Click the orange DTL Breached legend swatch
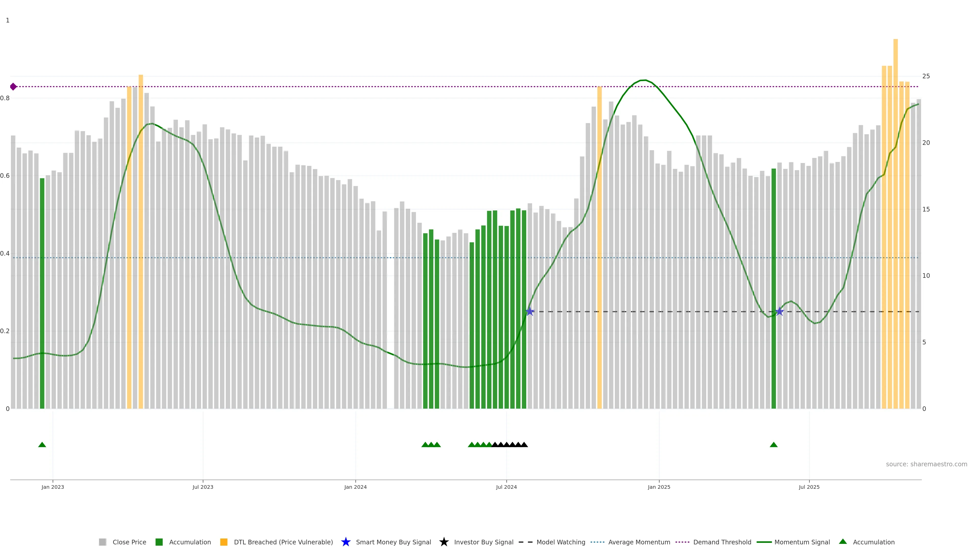The height and width of the screenshot is (551, 980). coord(224,542)
